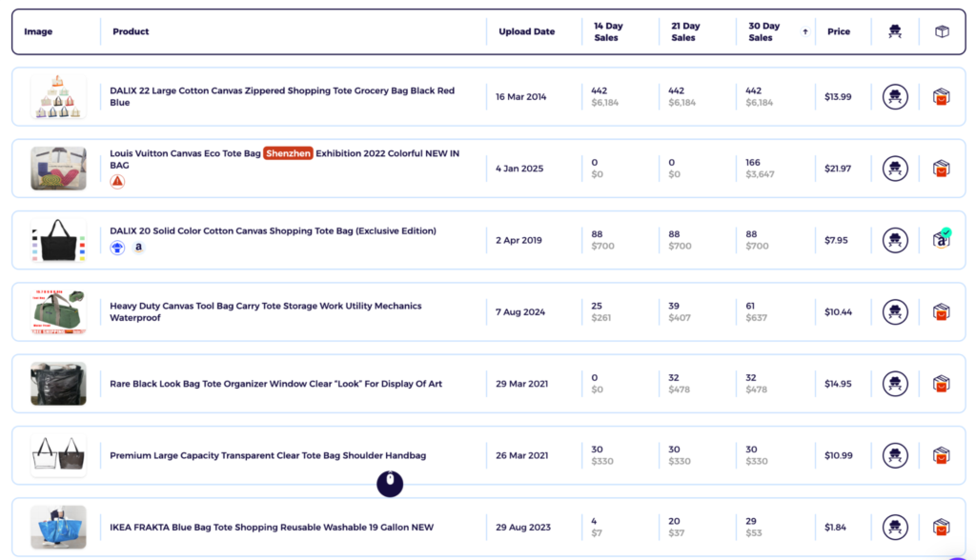The width and height of the screenshot is (976, 560).
Task: Click 30 day sales value 61
Action: click(x=750, y=306)
